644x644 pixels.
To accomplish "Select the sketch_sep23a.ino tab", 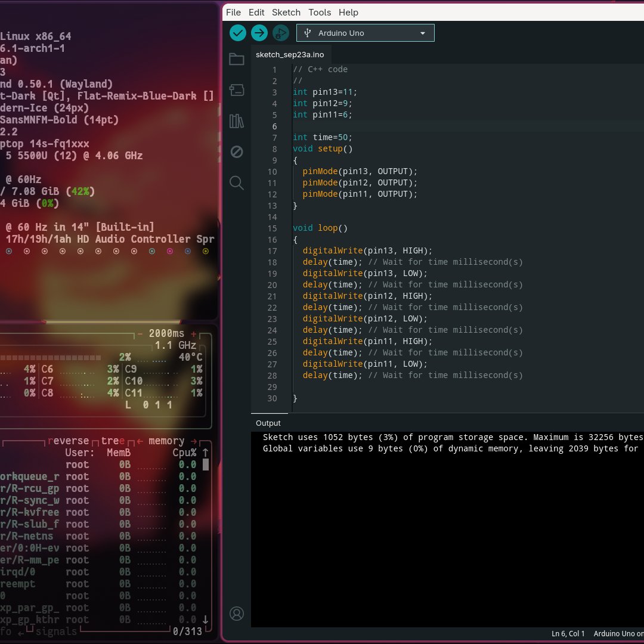I will tap(290, 54).
